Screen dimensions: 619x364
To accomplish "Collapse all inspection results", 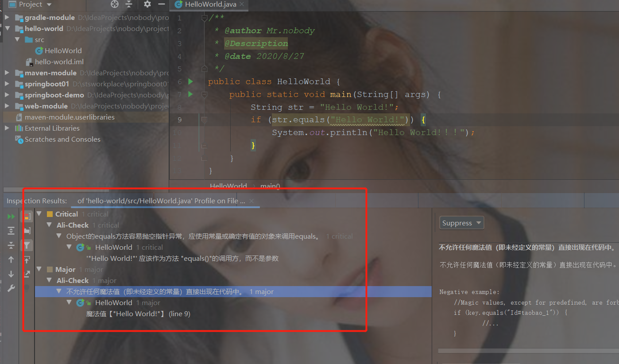I will [11, 245].
